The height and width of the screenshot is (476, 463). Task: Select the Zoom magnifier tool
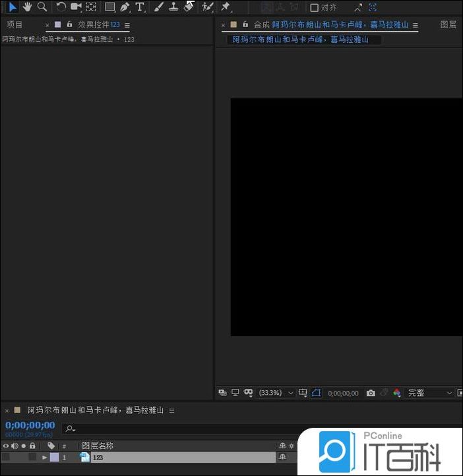(42, 7)
